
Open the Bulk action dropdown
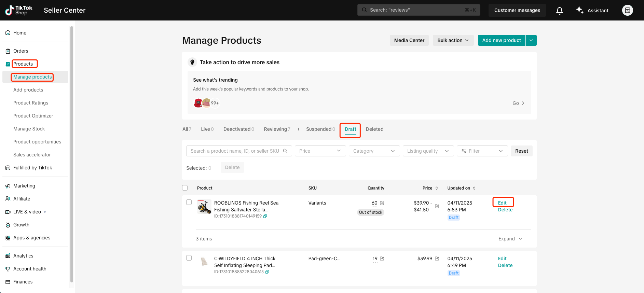(453, 40)
